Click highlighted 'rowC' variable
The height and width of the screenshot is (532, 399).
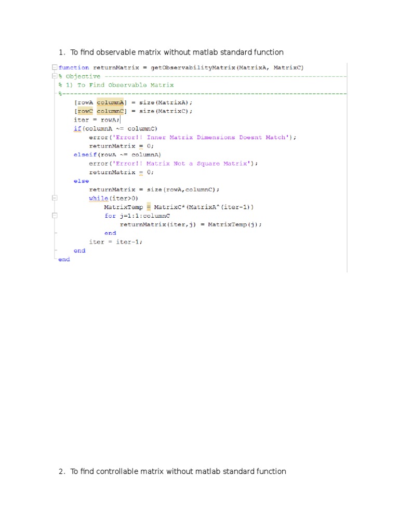pyautogui.click(x=85, y=111)
